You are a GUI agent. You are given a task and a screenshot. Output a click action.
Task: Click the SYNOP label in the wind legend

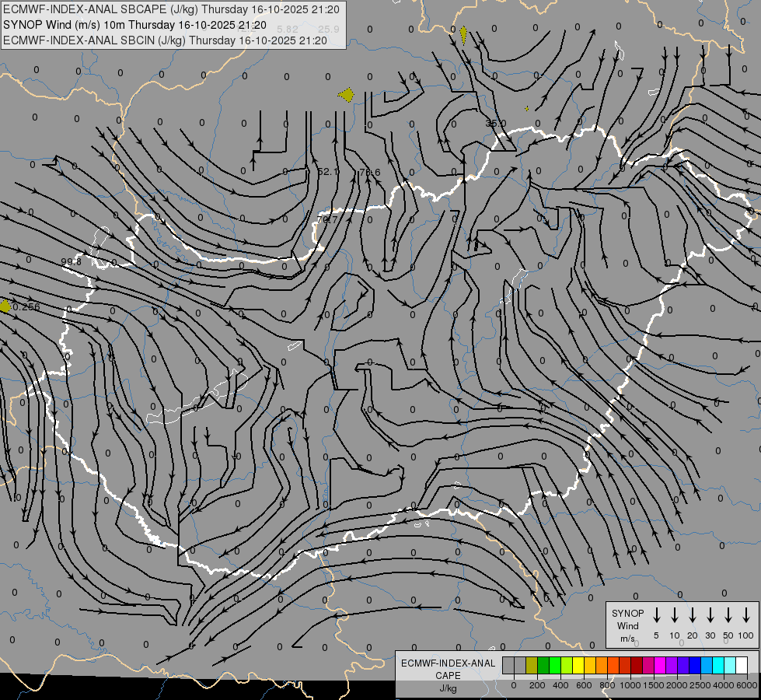(628, 613)
